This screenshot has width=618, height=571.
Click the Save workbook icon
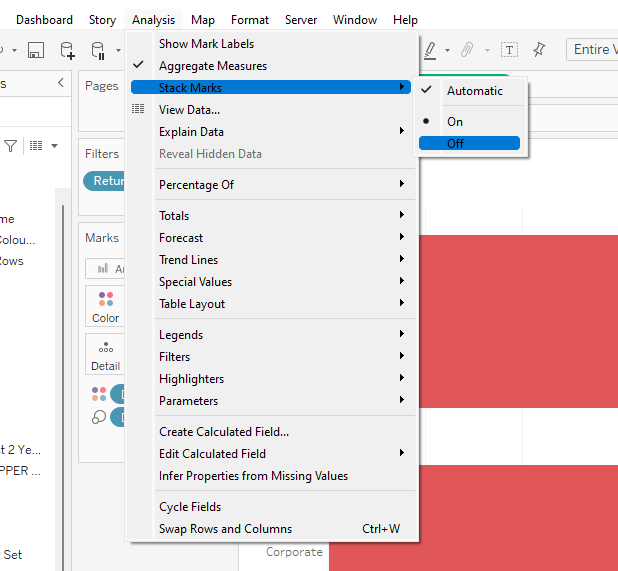(35, 50)
